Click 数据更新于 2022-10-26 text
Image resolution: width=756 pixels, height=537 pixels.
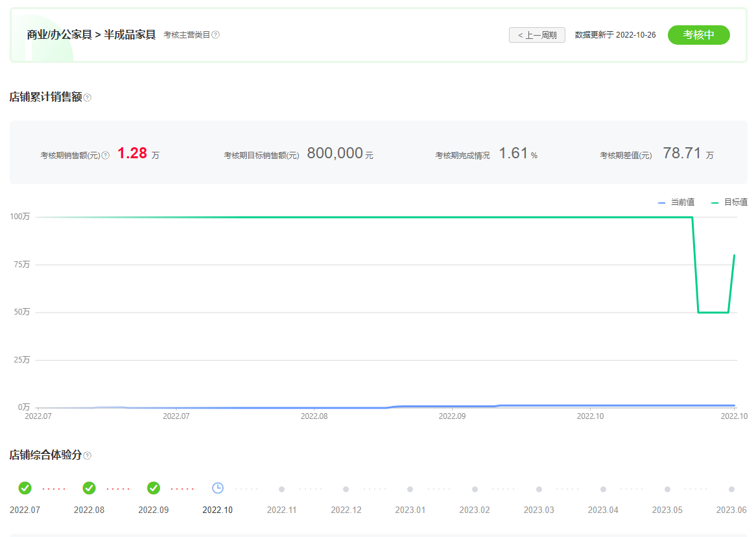point(615,35)
